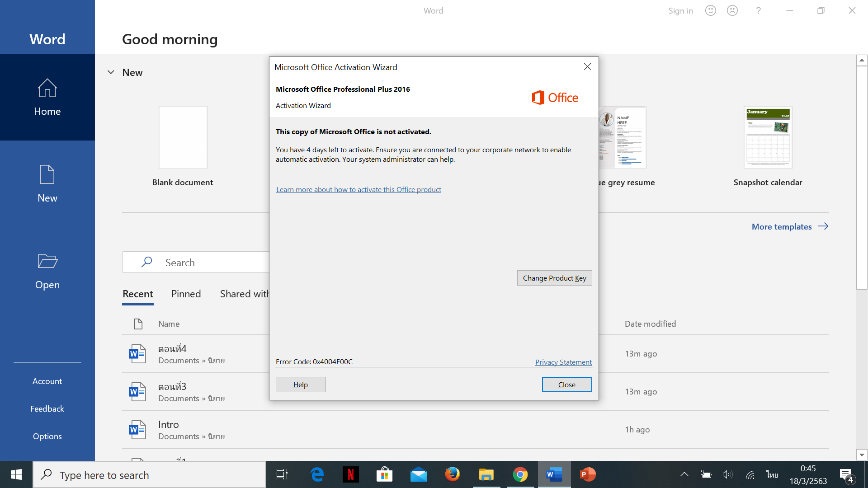This screenshot has height=488, width=868.
Task: Select the Snapshot calendar template
Action: pos(768,137)
